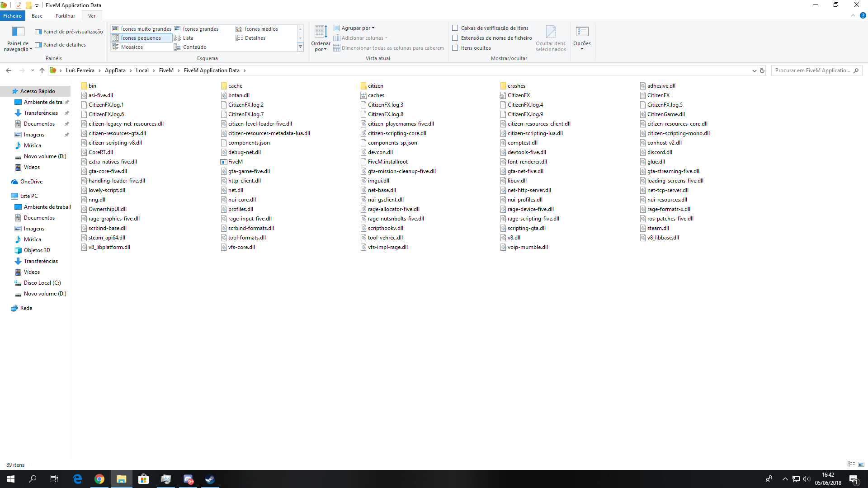Screen dimensions: 868x488
Task: Select the Detalhes layout option
Action: pos(255,38)
